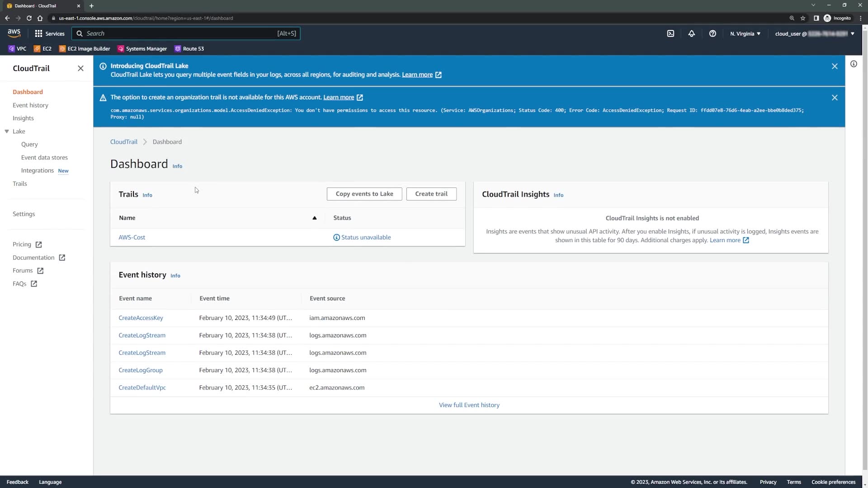
Task: Open View full Event history link
Action: [x=469, y=405]
